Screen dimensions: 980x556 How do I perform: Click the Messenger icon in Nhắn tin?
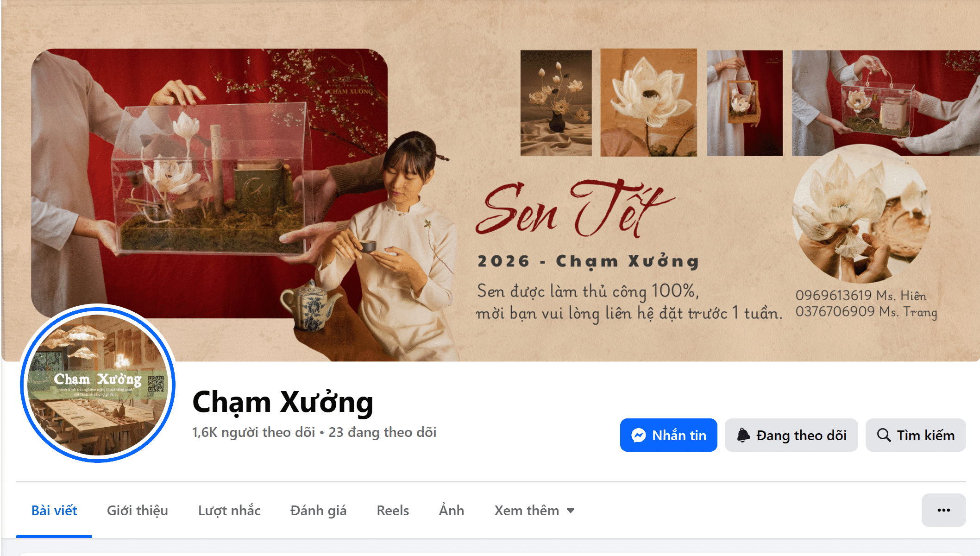tap(639, 435)
